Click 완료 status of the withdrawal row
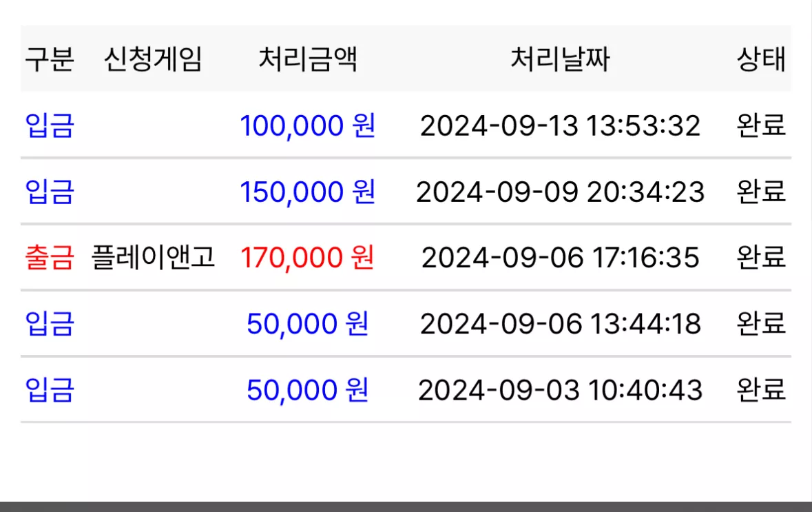The height and width of the screenshot is (512, 812). click(761, 258)
